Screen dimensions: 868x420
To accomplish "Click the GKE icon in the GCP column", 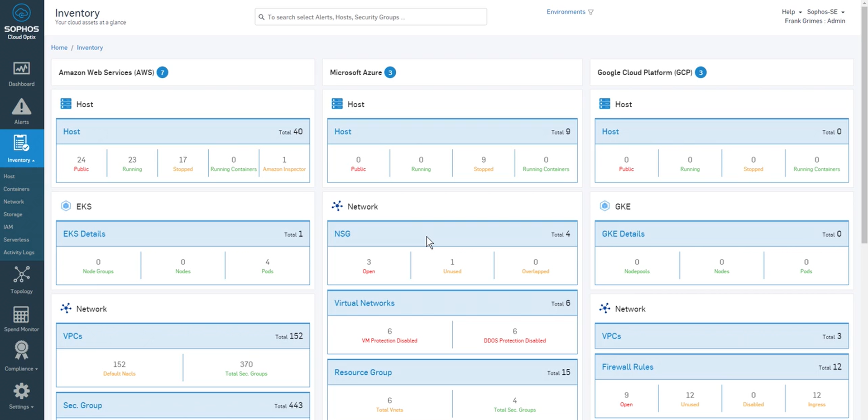I will [x=604, y=205].
